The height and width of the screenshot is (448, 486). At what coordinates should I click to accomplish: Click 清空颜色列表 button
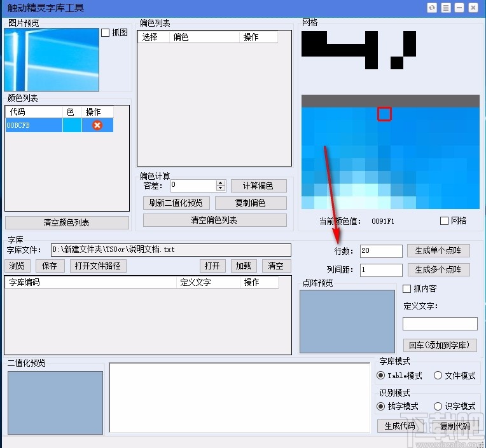[x=67, y=222]
